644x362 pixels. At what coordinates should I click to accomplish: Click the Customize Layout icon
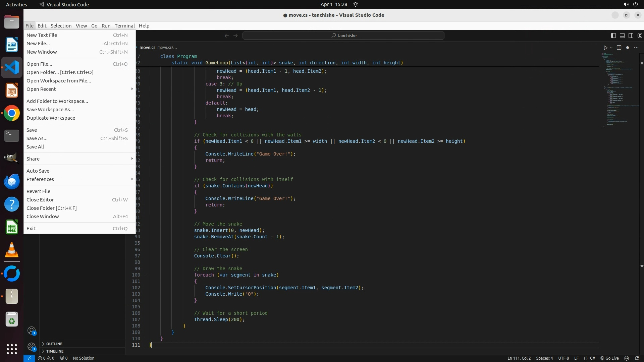[x=640, y=36]
